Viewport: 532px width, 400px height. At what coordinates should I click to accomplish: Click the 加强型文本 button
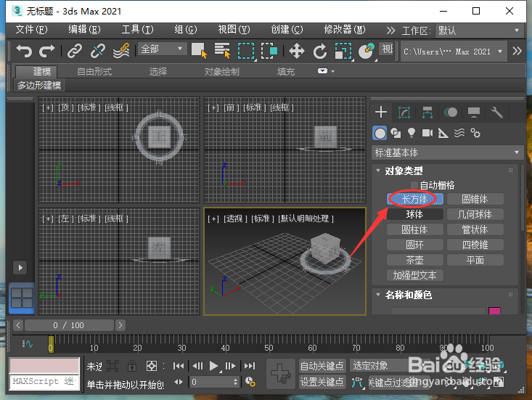[414, 275]
